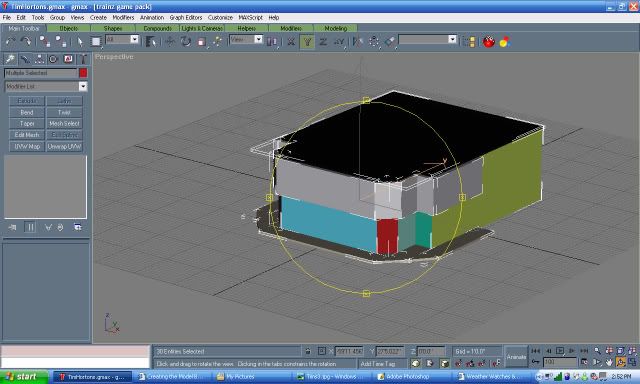Activate the Select and Manipulate tool

coord(217,41)
